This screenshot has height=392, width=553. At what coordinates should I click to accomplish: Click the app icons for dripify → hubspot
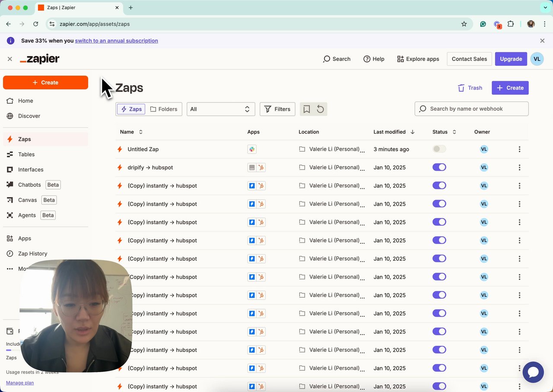[x=256, y=167]
